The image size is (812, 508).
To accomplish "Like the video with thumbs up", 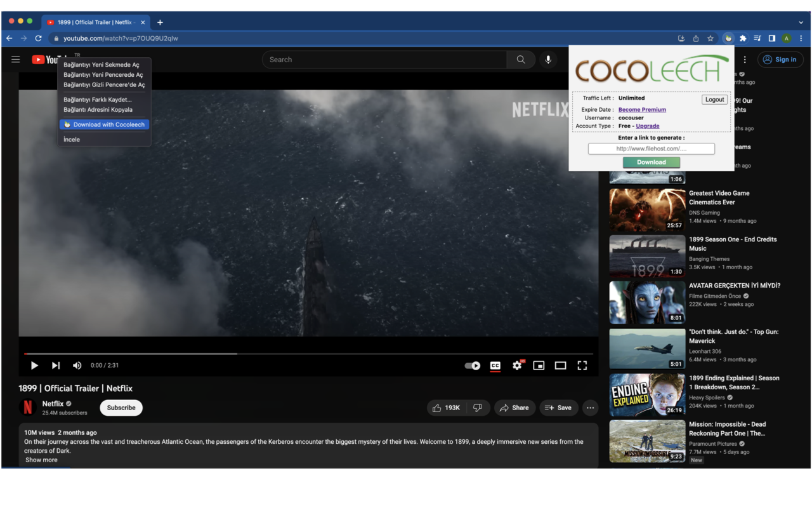I will click(x=444, y=408).
